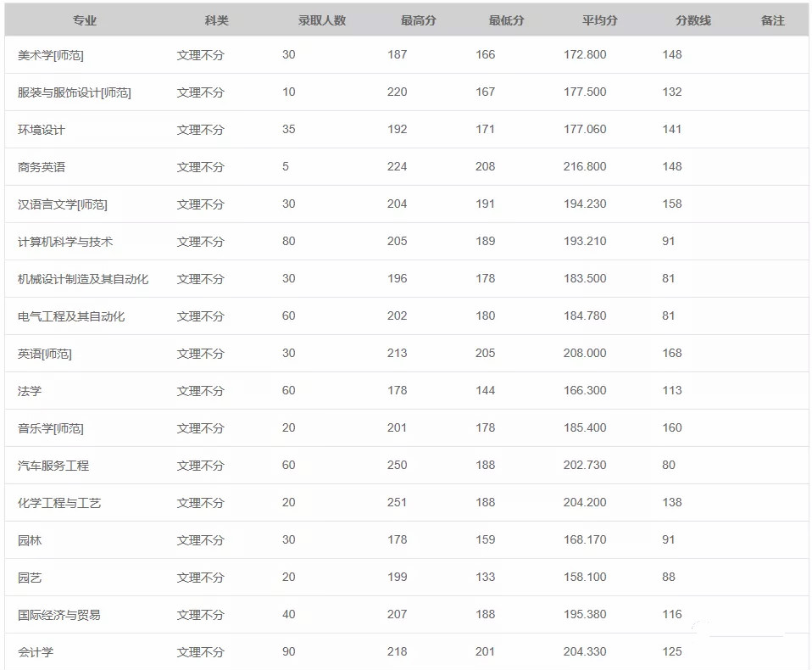Select the 商务英语 major name
The width and height of the screenshot is (812, 670).
click(42, 167)
